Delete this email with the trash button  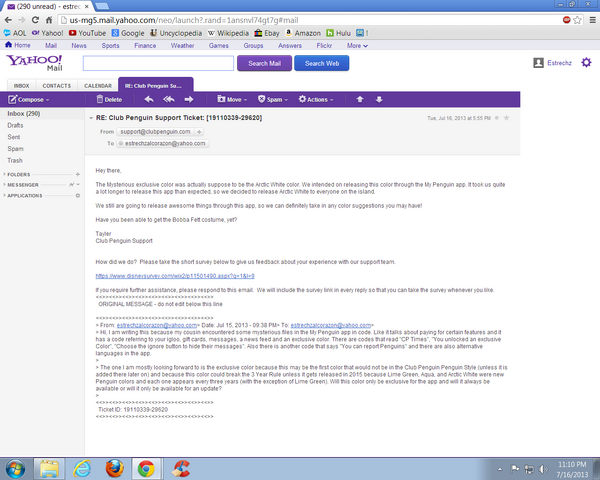tap(109, 100)
